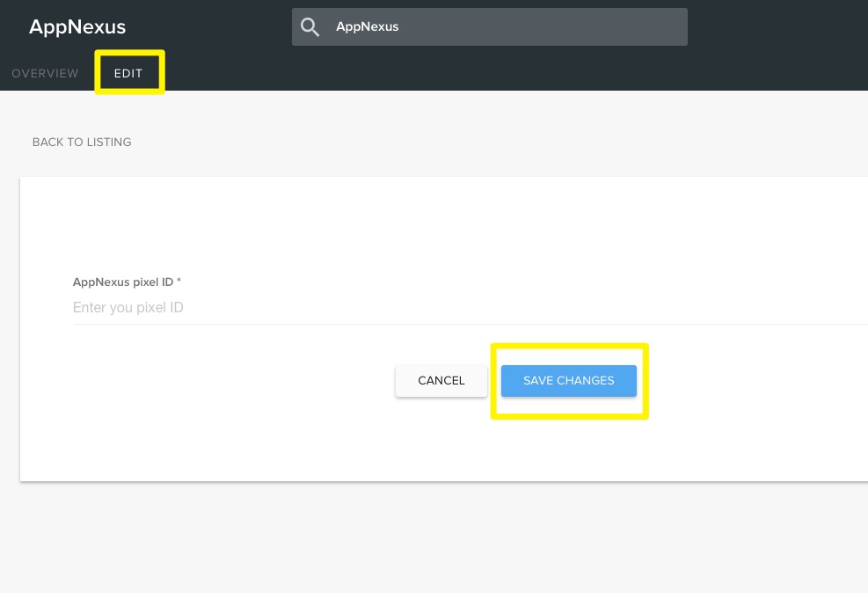
Task: Focus the AppNexus pixel ID input field
Action: click(x=470, y=307)
